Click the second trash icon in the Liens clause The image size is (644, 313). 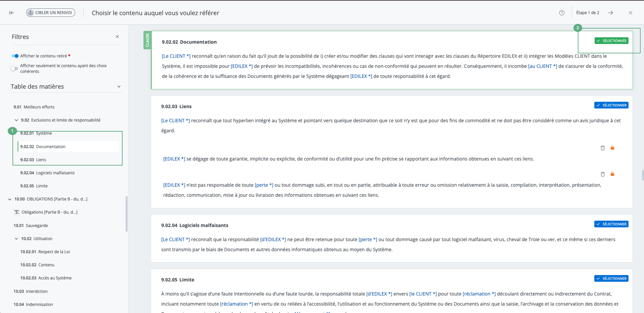(603, 174)
